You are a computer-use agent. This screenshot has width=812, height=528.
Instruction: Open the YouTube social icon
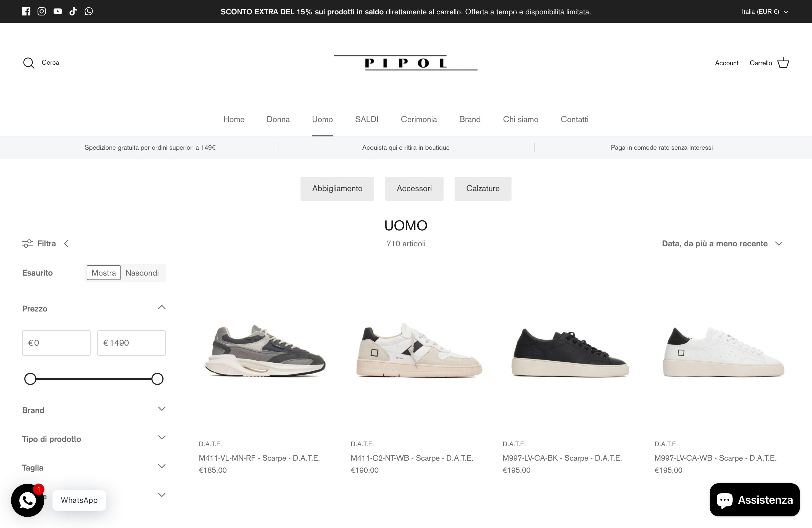pyautogui.click(x=58, y=12)
